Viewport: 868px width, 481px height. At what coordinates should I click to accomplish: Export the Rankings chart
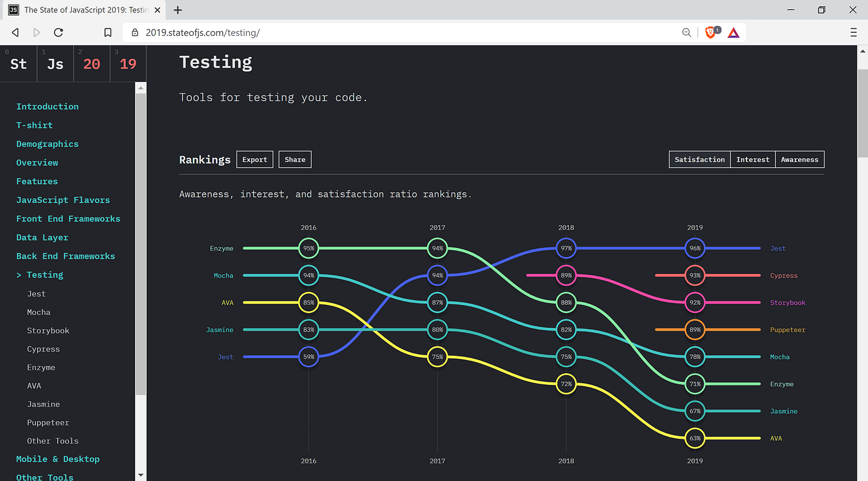pos(255,160)
